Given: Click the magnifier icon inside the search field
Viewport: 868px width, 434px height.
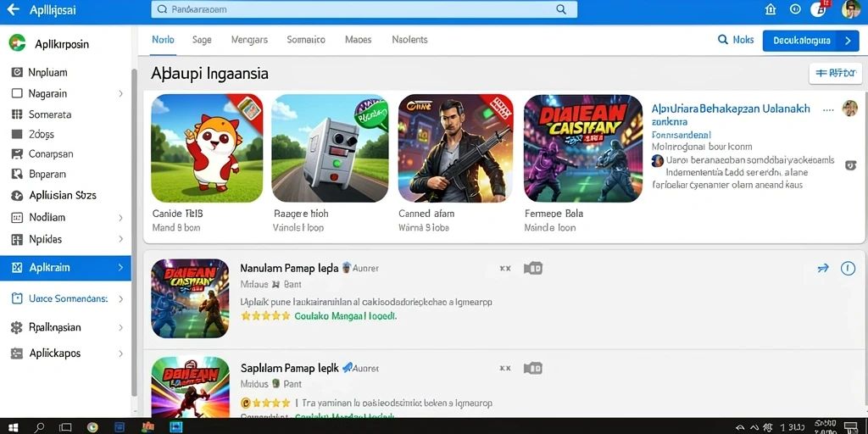Looking at the screenshot, I should [561, 9].
